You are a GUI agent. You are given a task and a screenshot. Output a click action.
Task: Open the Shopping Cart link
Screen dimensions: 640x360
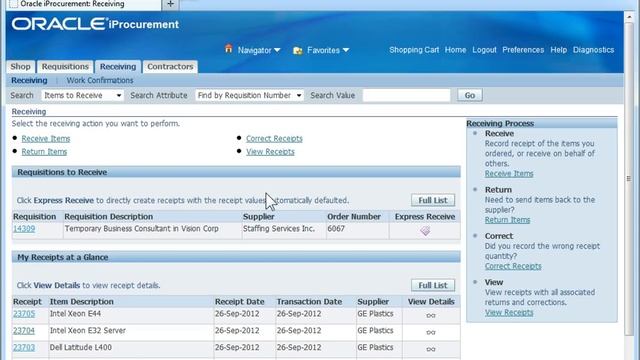coord(414,50)
